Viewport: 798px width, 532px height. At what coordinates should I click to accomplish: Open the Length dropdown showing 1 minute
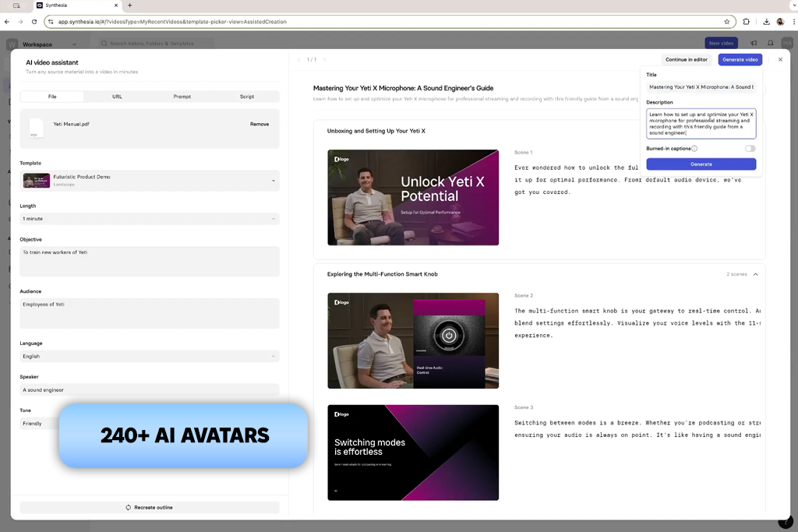coord(150,219)
